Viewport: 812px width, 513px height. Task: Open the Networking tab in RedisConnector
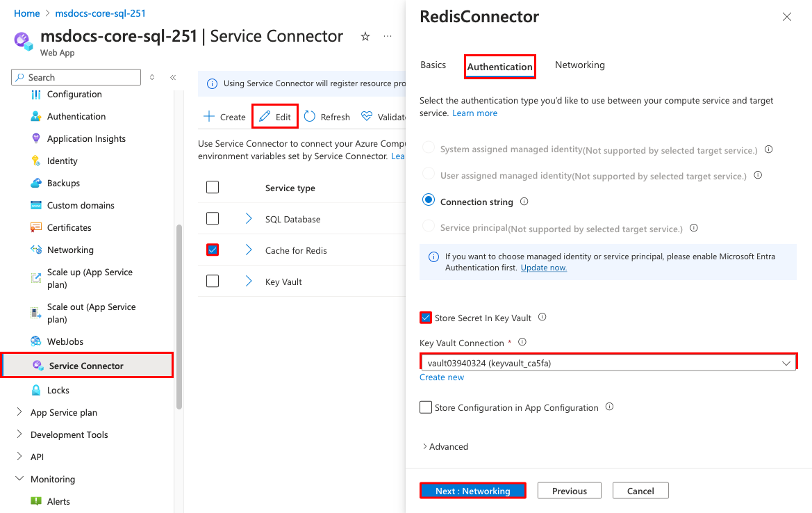coord(579,65)
